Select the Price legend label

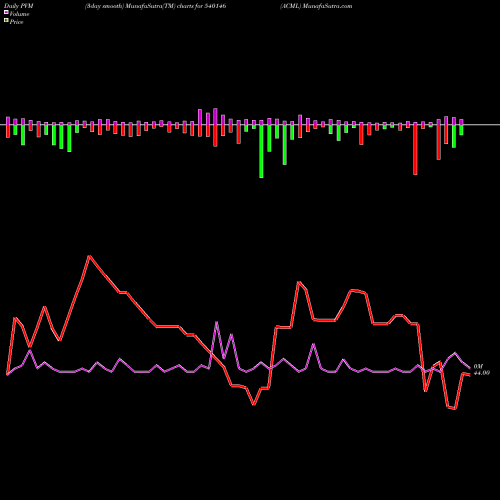[x=16, y=22]
